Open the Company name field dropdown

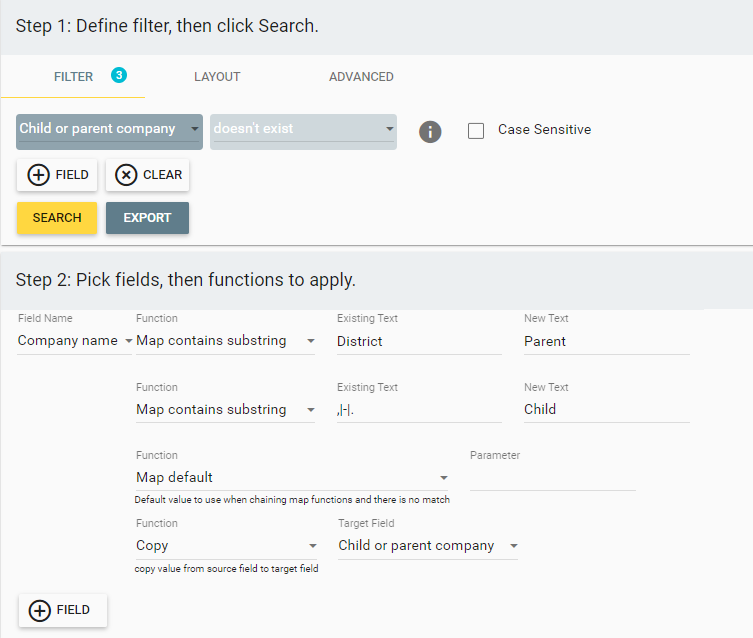(x=74, y=341)
